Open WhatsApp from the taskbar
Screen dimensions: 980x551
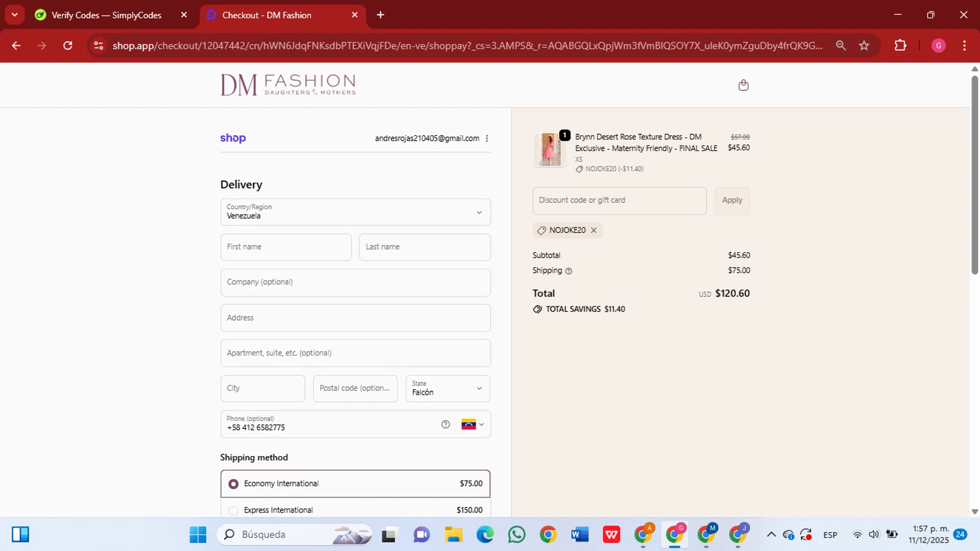point(516,535)
